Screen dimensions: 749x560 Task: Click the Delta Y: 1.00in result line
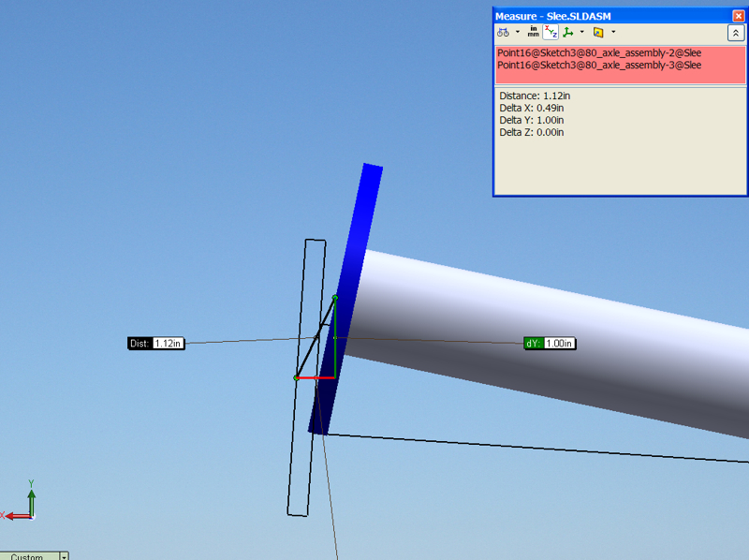coord(531,120)
